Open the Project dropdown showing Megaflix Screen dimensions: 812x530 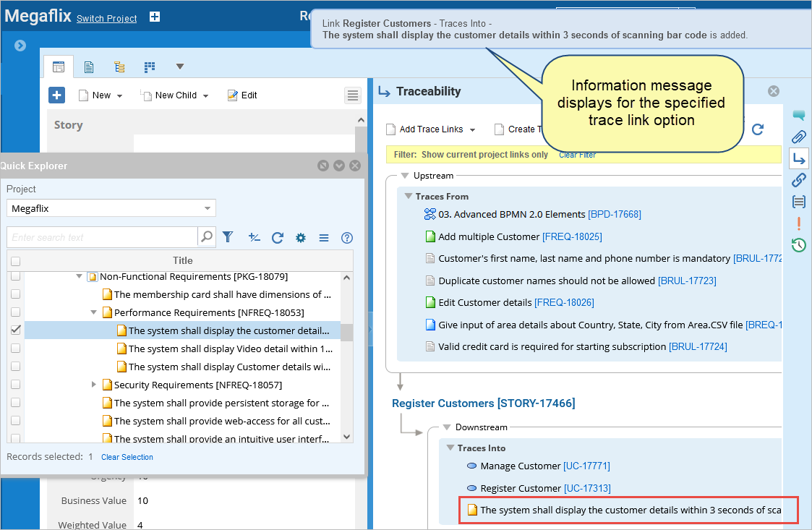tap(111, 208)
